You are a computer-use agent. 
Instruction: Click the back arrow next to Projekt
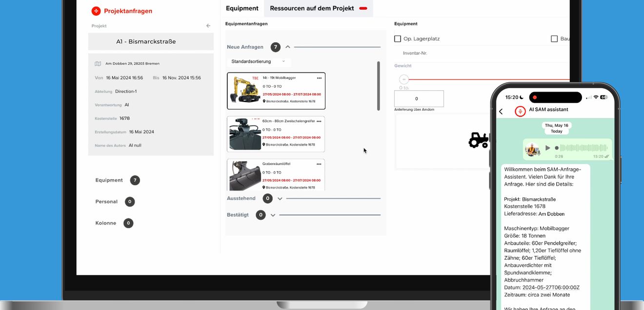pos(208,26)
